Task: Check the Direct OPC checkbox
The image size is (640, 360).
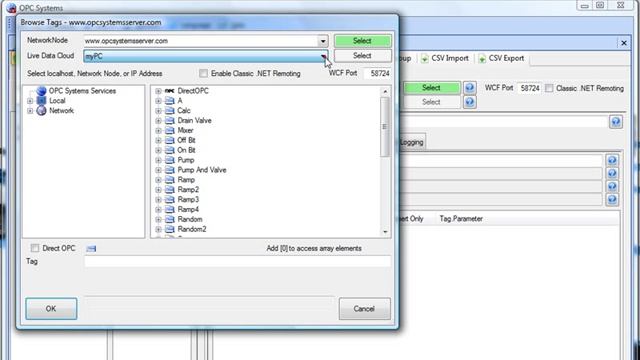Action: 35,248
